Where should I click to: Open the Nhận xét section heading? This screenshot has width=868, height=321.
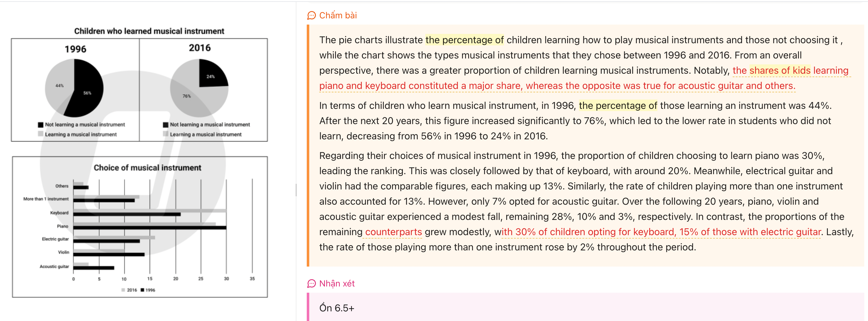[x=337, y=284]
